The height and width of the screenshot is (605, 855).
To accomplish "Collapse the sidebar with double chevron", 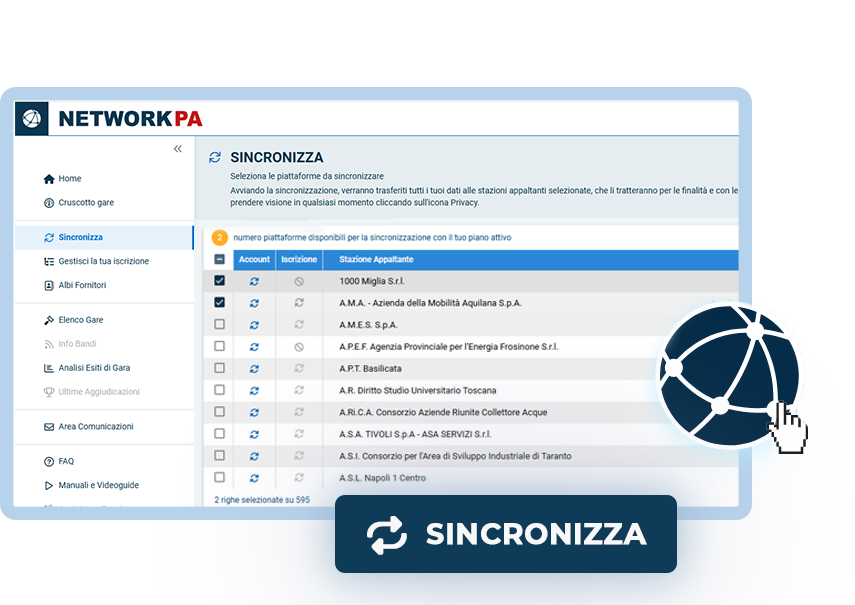I will tap(178, 149).
